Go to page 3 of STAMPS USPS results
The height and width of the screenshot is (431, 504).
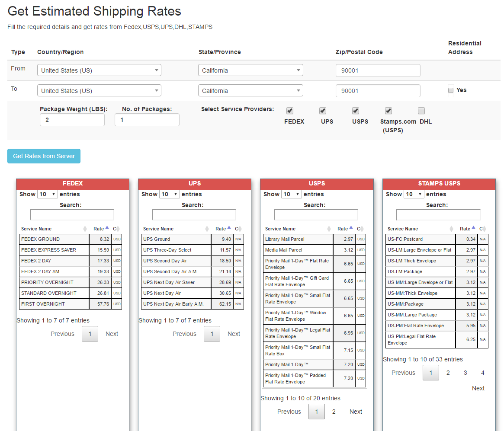(465, 373)
